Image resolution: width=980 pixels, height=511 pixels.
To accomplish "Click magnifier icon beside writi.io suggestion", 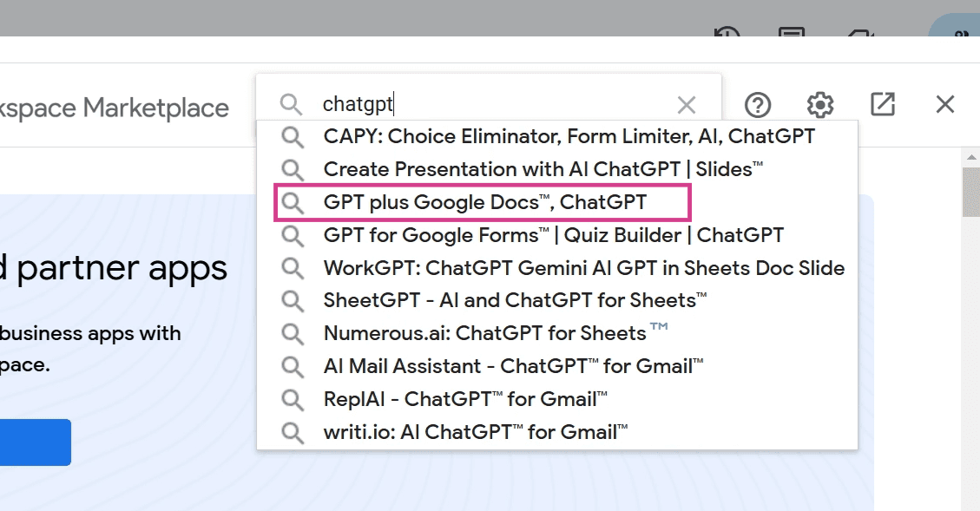I will 292,432.
